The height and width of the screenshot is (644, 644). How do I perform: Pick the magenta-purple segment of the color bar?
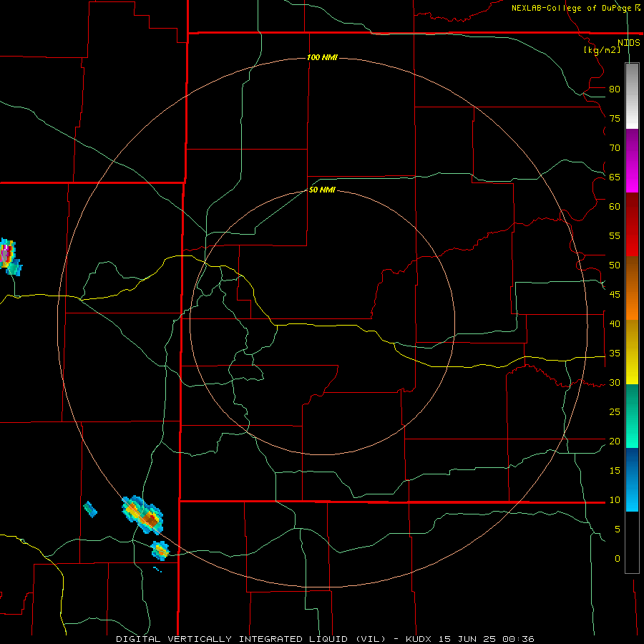pos(632,160)
